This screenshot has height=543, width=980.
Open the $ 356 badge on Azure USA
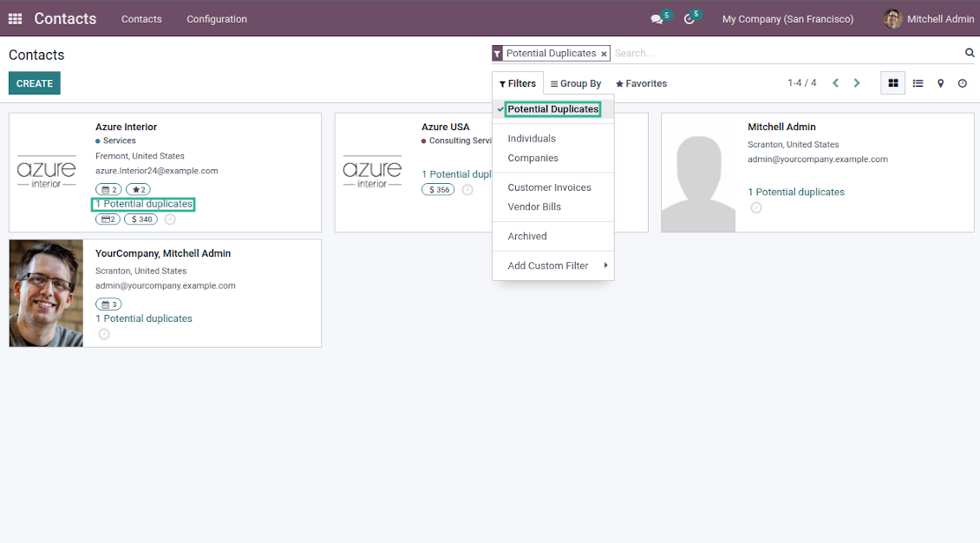[x=438, y=189]
